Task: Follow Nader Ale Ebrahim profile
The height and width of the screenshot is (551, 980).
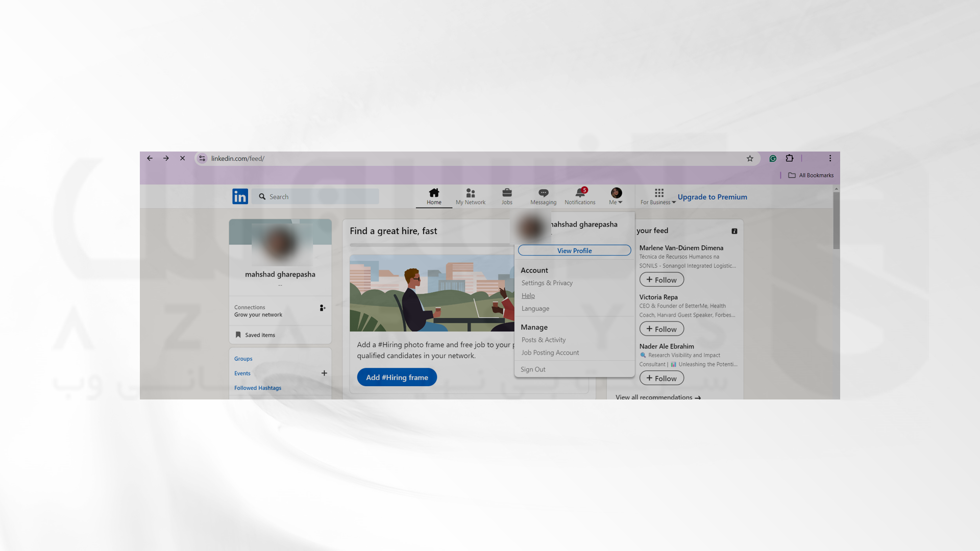Action: pos(661,377)
